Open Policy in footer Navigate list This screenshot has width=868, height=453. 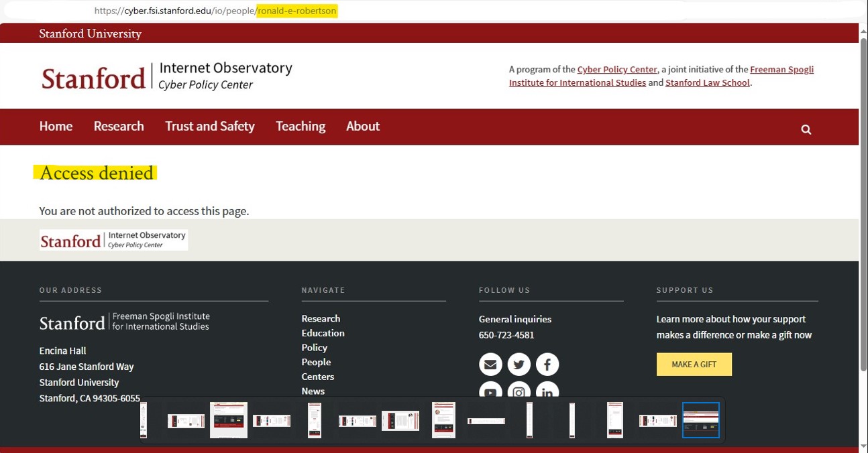[315, 348]
